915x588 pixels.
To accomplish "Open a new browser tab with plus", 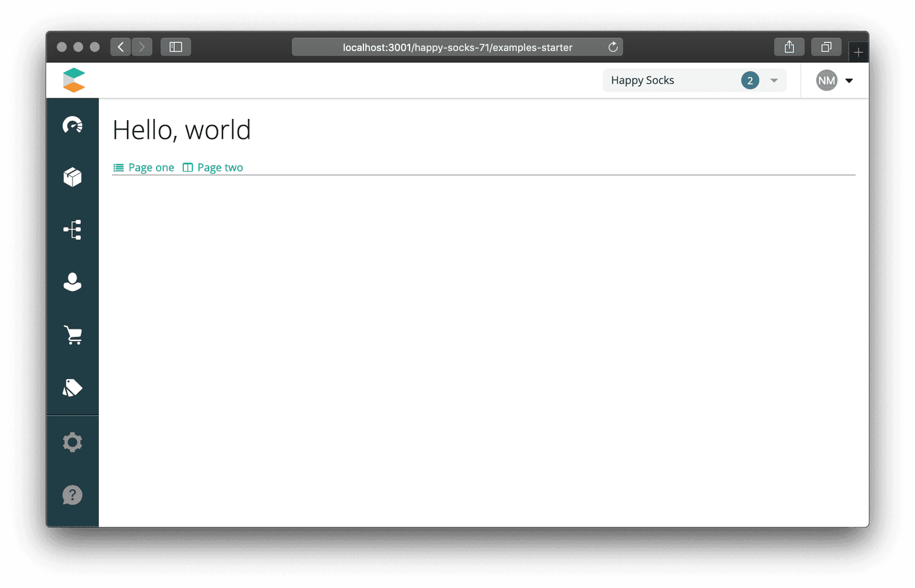I will (x=858, y=51).
